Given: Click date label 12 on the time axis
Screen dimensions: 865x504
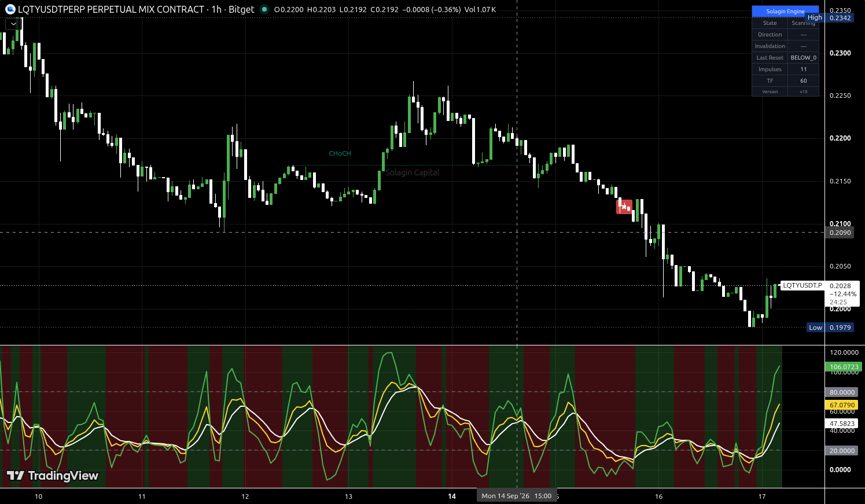Looking at the screenshot, I should [245, 496].
